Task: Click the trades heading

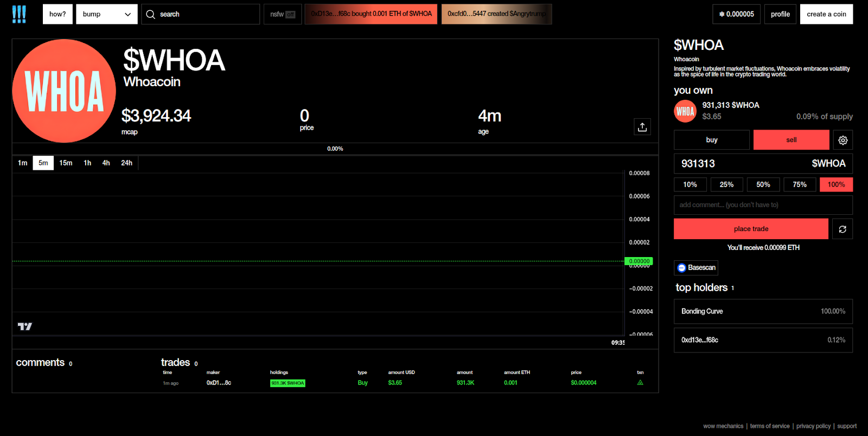Action: [175, 362]
